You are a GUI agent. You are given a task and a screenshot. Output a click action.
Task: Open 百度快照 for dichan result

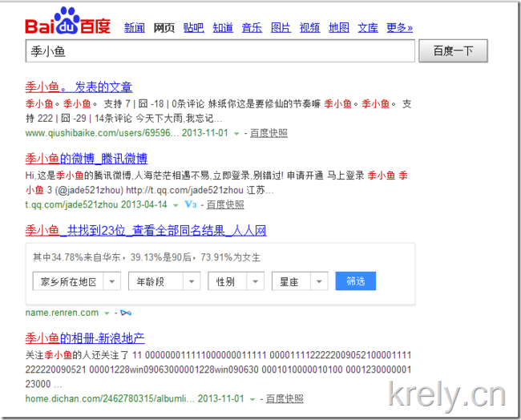(x=285, y=398)
